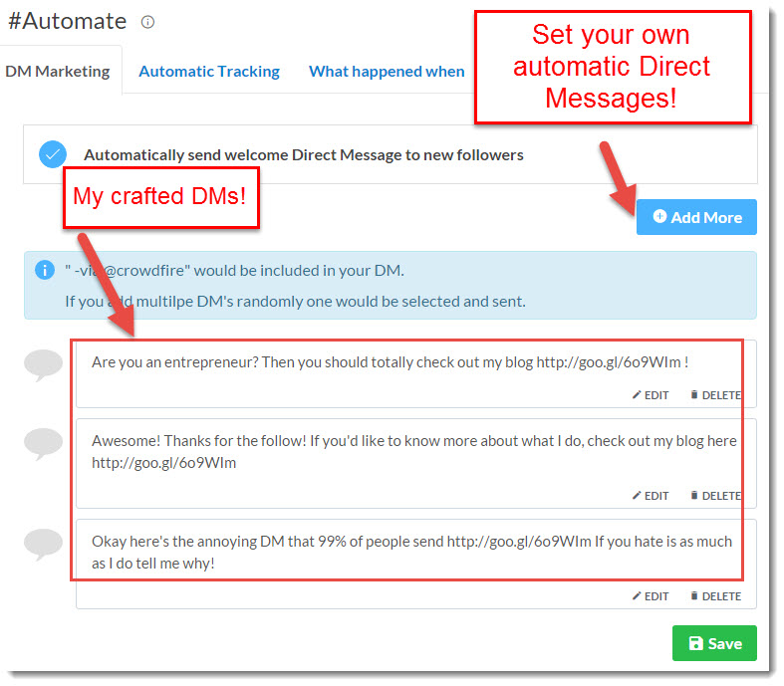The image size is (784, 686).
Task: Edit the Awesome Thanks DM message
Action: pyautogui.click(x=650, y=496)
